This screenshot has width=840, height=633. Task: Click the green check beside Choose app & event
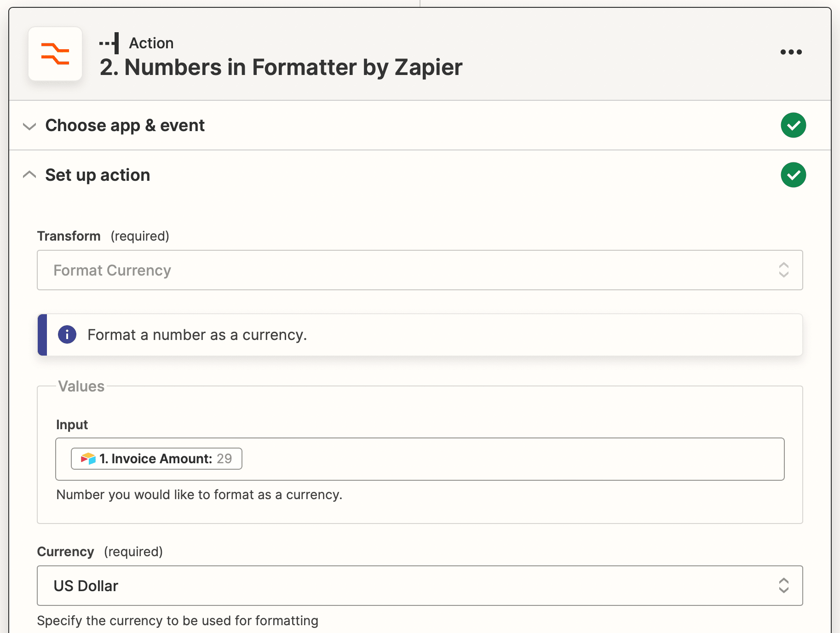tap(793, 125)
